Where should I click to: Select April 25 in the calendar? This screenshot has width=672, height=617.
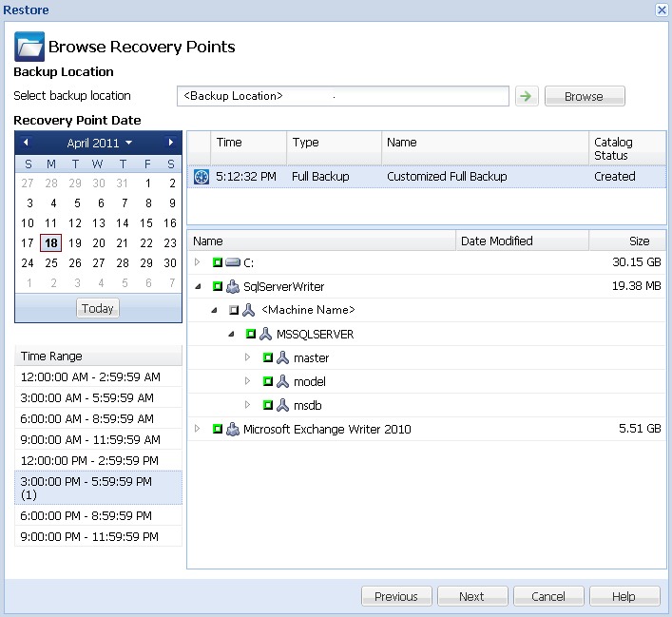click(x=51, y=263)
